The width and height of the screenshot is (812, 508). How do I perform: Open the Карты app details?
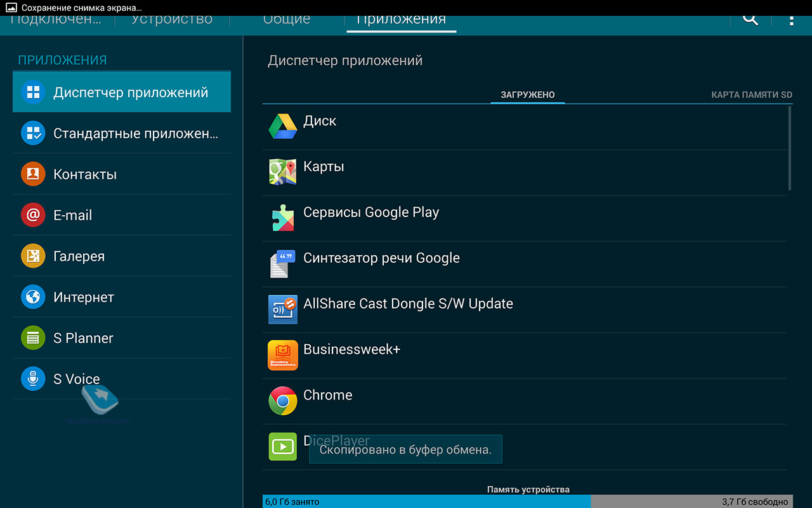pyautogui.click(x=525, y=173)
